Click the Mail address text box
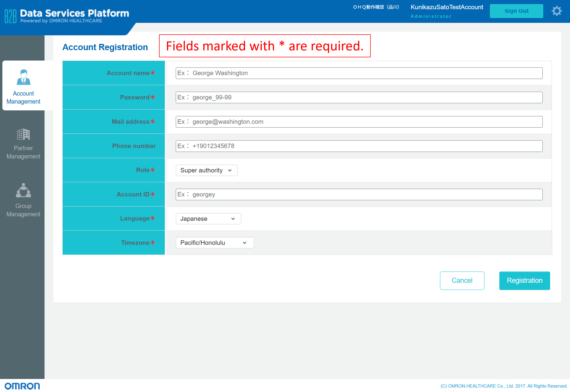 click(x=359, y=122)
